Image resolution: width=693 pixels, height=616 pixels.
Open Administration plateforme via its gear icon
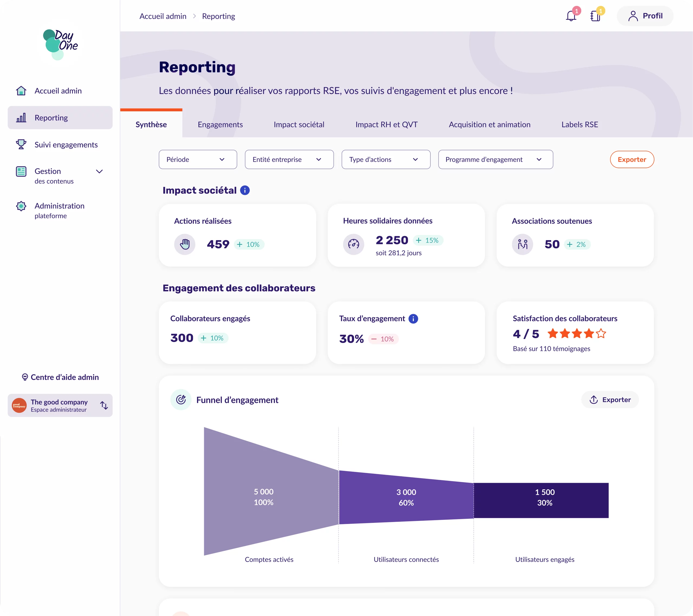(x=21, y=206)
